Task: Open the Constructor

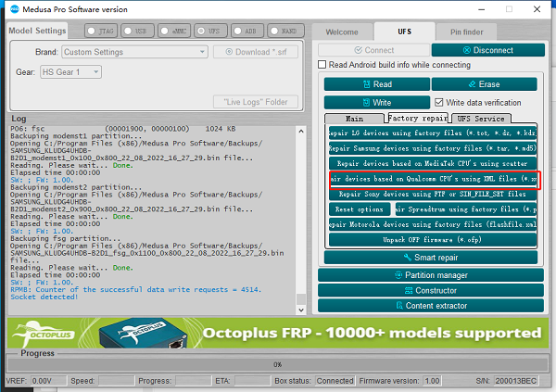Action: (x=431, y=290)
